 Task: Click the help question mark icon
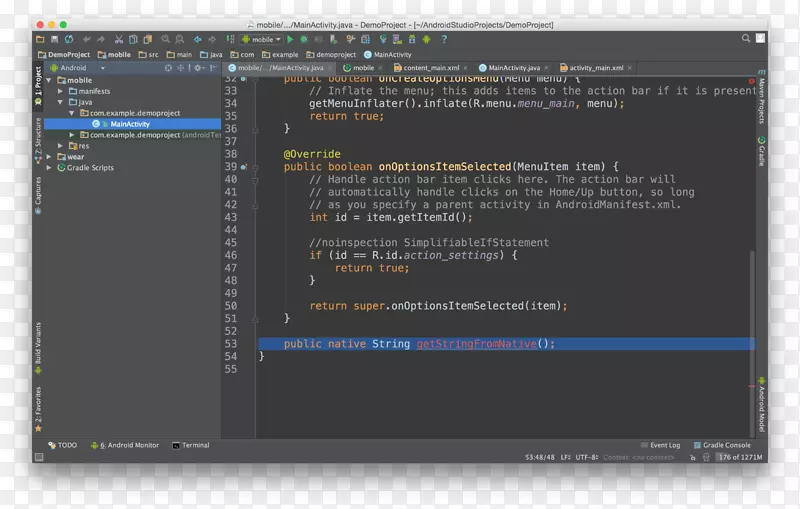pyautogui.click(x=444, y=40)
